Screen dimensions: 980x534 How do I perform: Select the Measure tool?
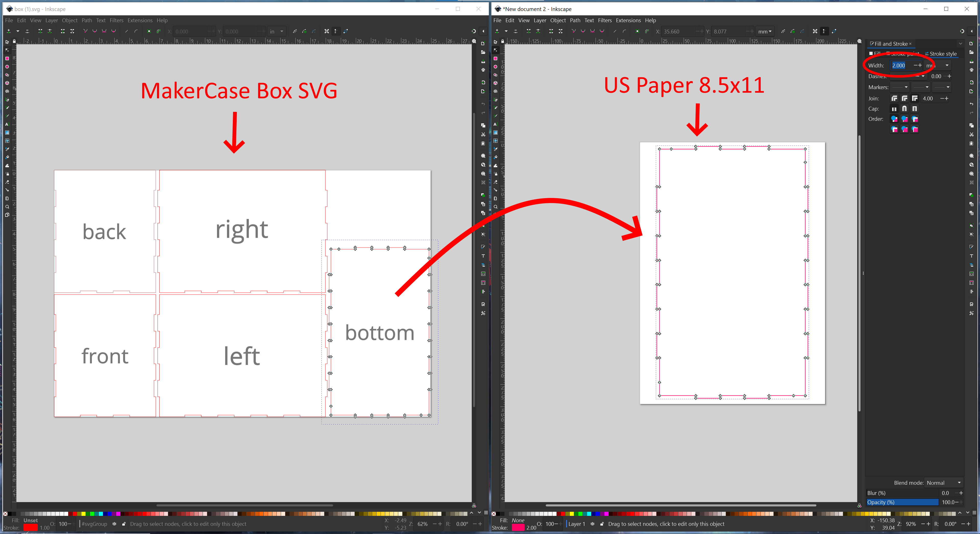tap(7, 198)
